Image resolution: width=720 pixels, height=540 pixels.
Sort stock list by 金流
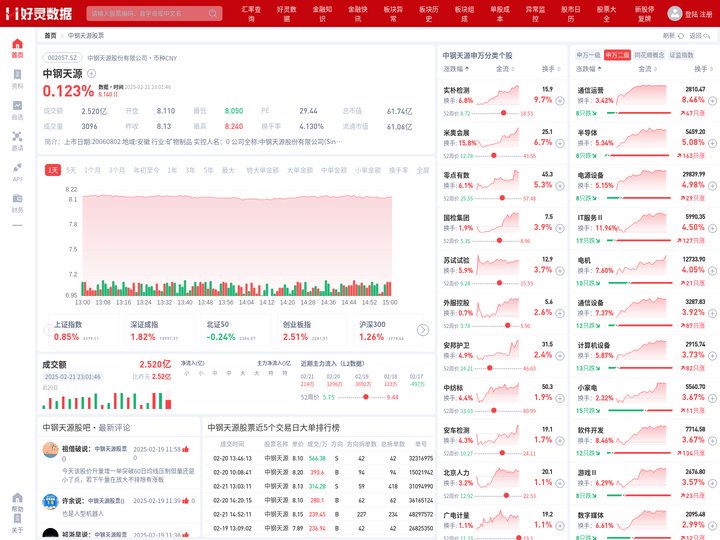coord(505,69)
